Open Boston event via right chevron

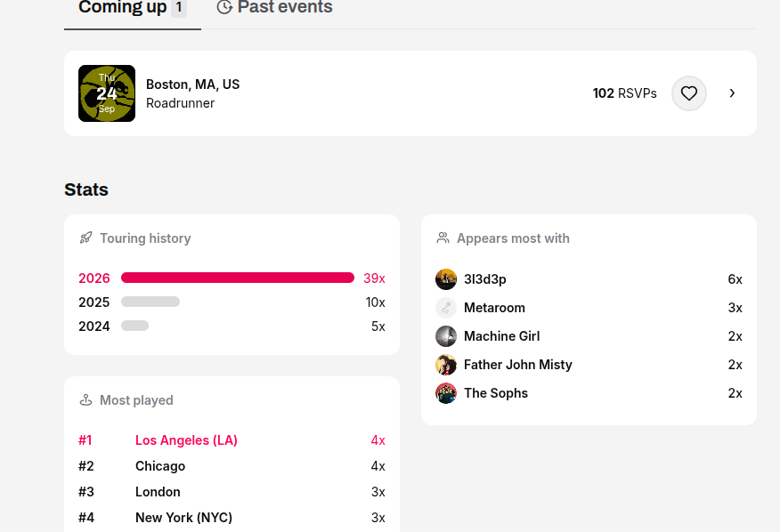click(x=732, y=93)
